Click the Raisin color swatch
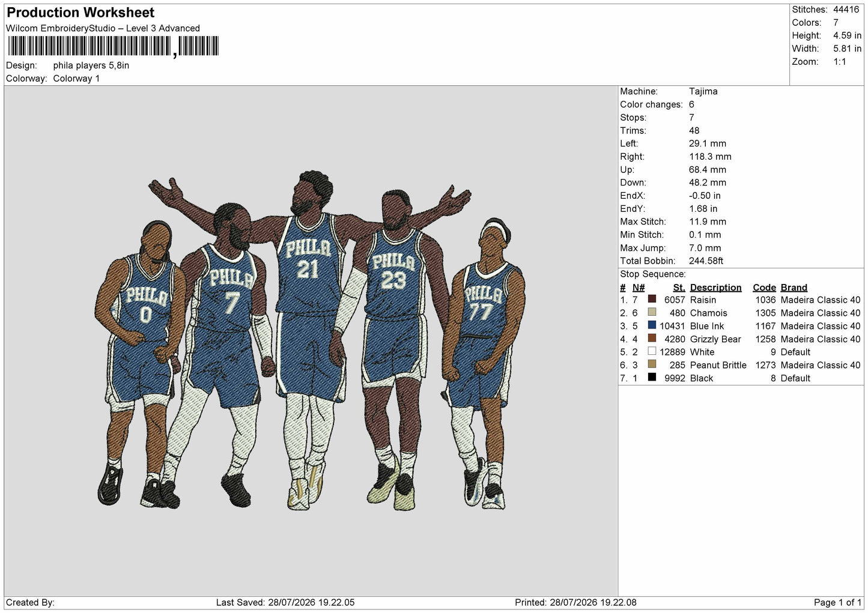The width and height of the screenshot is (868, 613). click(652, 299)
